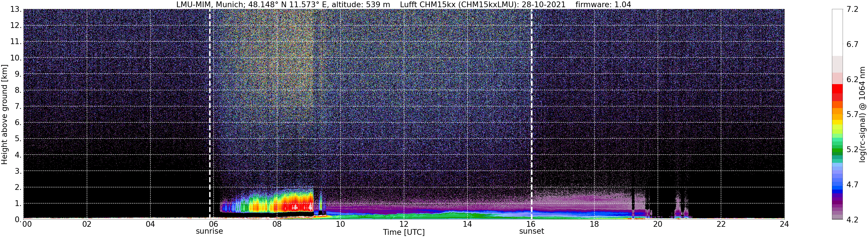The image size is (868, 238).
Task: Click the red region of the colorbar
Action: [x=837, y=92]
